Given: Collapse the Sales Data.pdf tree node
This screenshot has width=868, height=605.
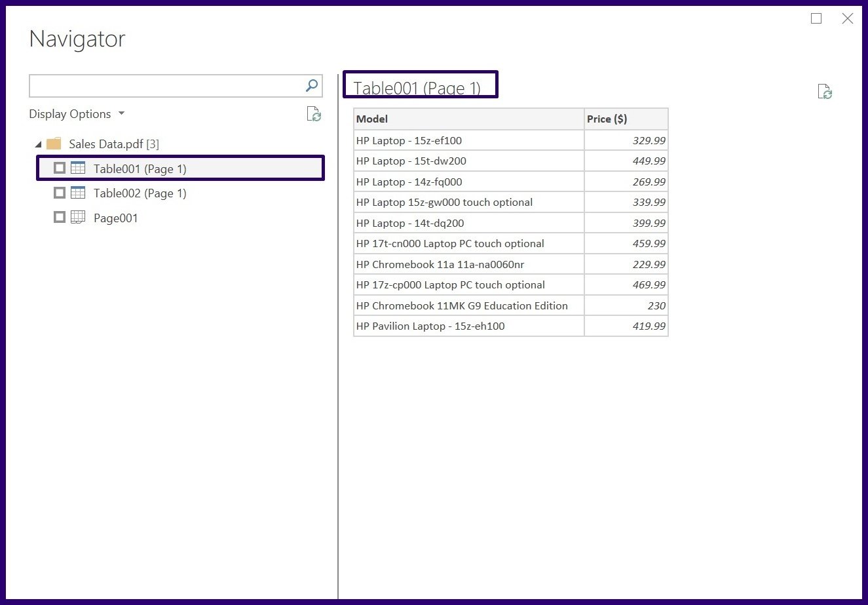Looking at the screenshot, I should pos(38,144).
